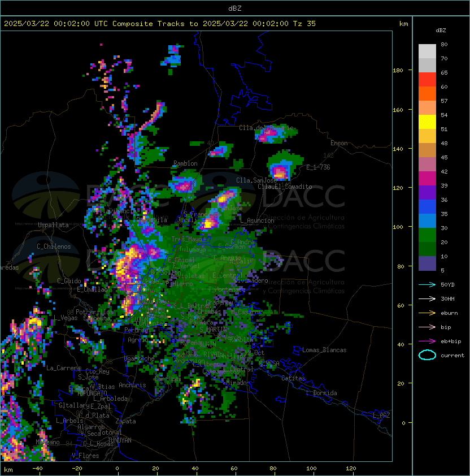
Task: Click the 'L_Asuncion' map label
Action: (x=257, y=220)
